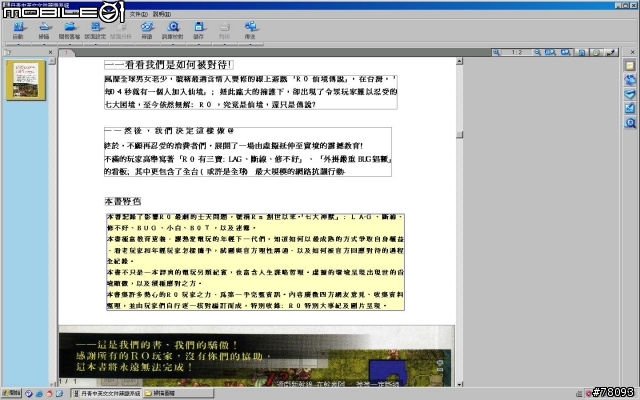Click thumbnail panel scroll up arrow

(x=52, y=61)
